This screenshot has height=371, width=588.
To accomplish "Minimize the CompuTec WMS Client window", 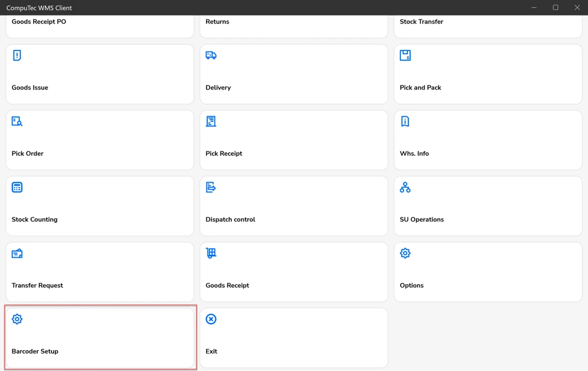I will pos(534,8).
